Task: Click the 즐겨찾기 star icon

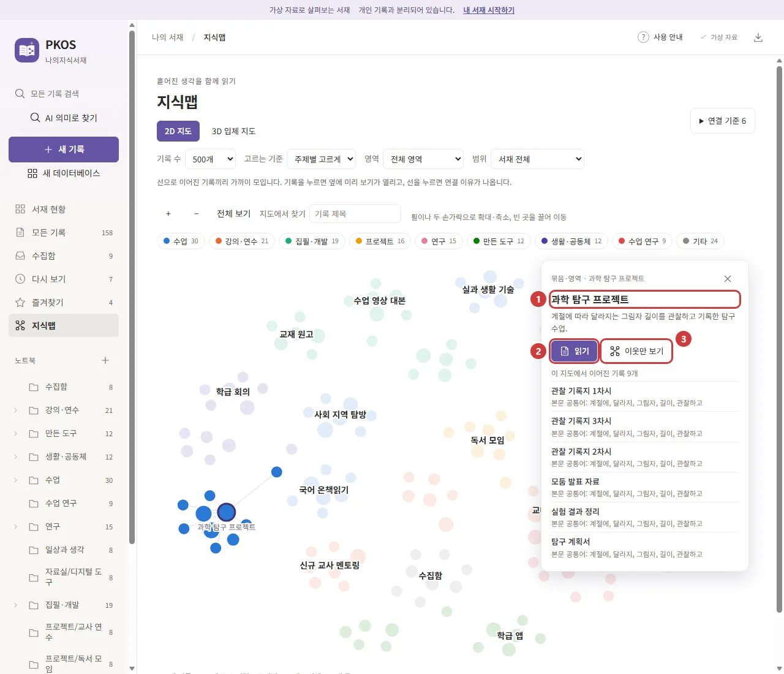Action: tap(20, 302)
